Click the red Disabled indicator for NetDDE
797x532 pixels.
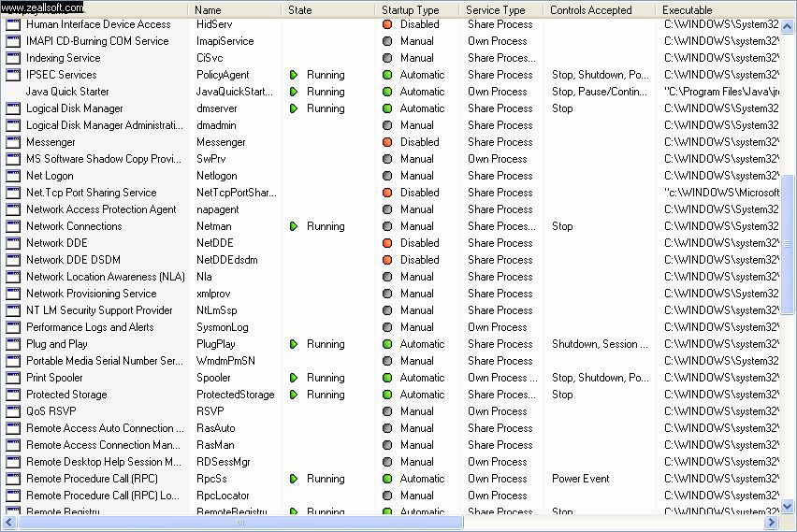click(x=387, y=243)
